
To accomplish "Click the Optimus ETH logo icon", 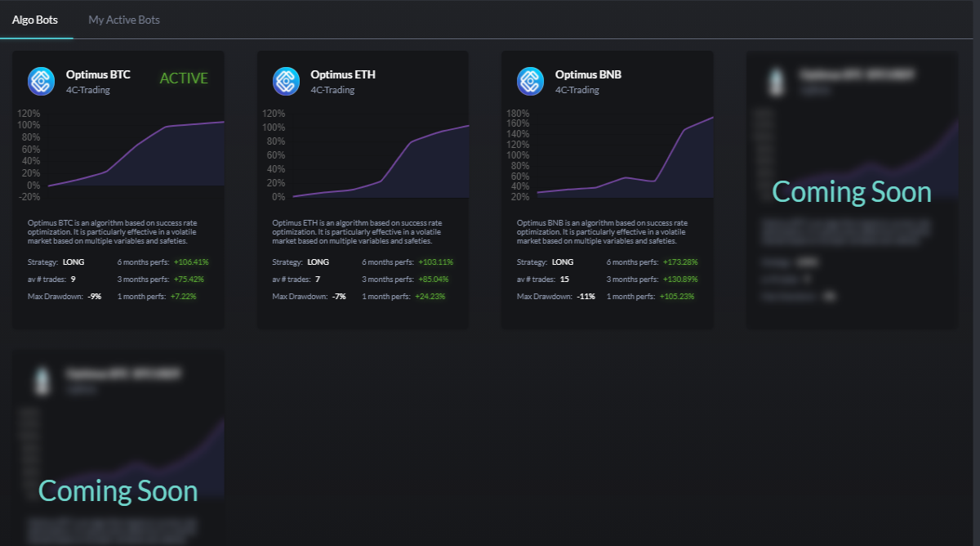I will coord(286,81).
